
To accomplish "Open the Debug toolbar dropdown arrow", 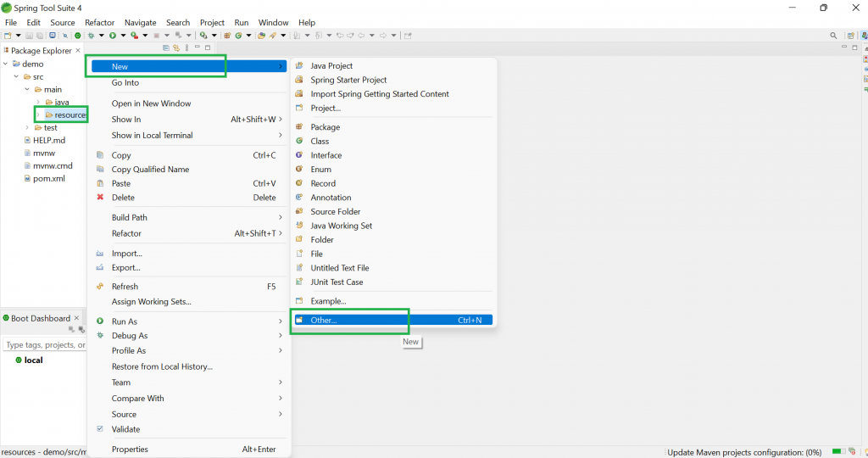I will (x=102, y=36).
